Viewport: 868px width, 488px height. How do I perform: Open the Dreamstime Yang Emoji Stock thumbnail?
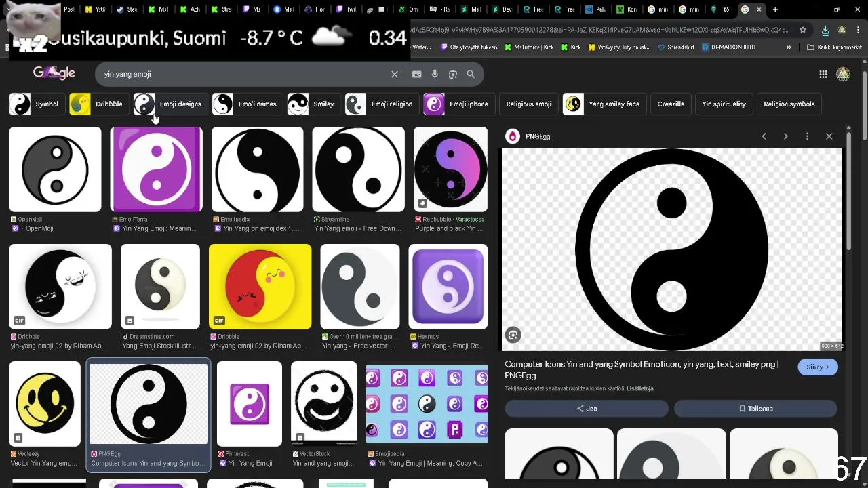click(160, 287)
